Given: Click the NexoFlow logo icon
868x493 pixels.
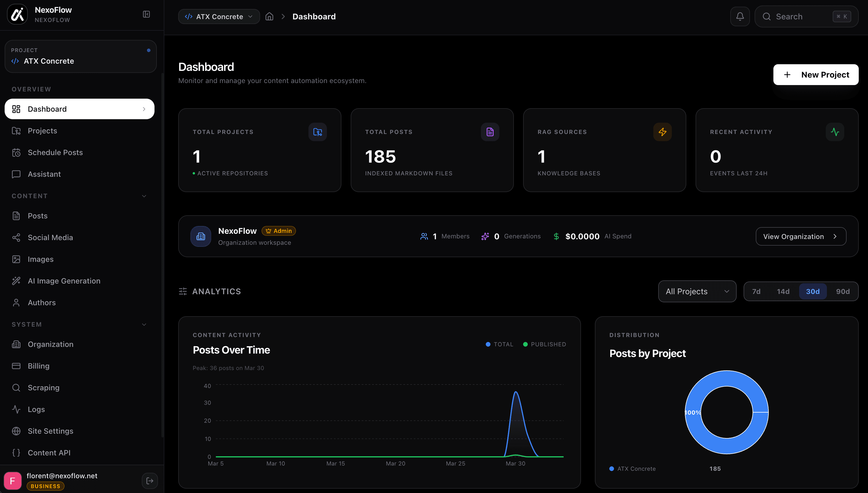Looking at the screenshot, I should click(17, 14).
